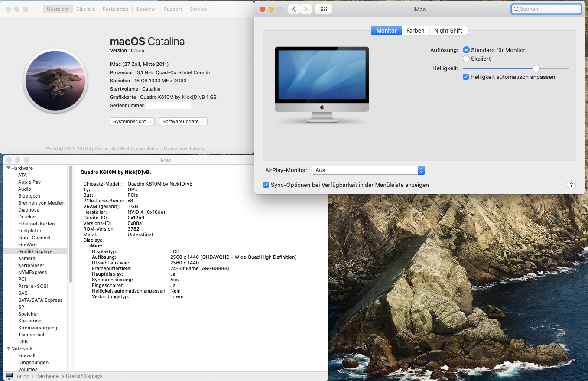
Task: Select Kartenleser in the sidebar
Action: (x=31, y=265)
